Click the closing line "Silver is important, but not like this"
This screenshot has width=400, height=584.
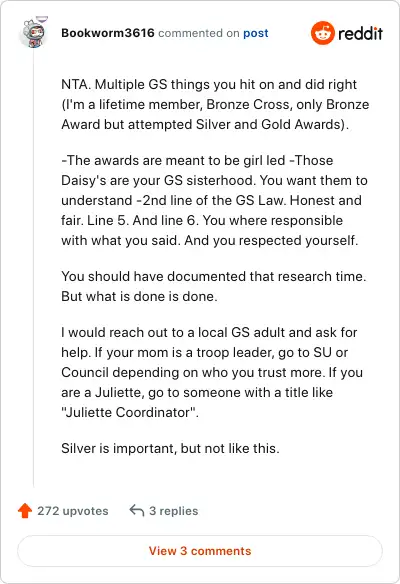170,448
